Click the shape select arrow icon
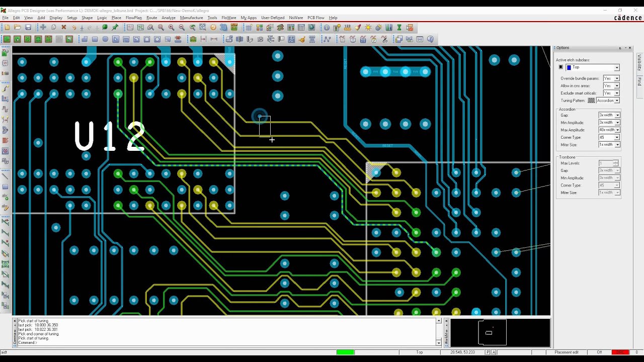Screen dimensions: 644x362 click(x=115, y=39)
